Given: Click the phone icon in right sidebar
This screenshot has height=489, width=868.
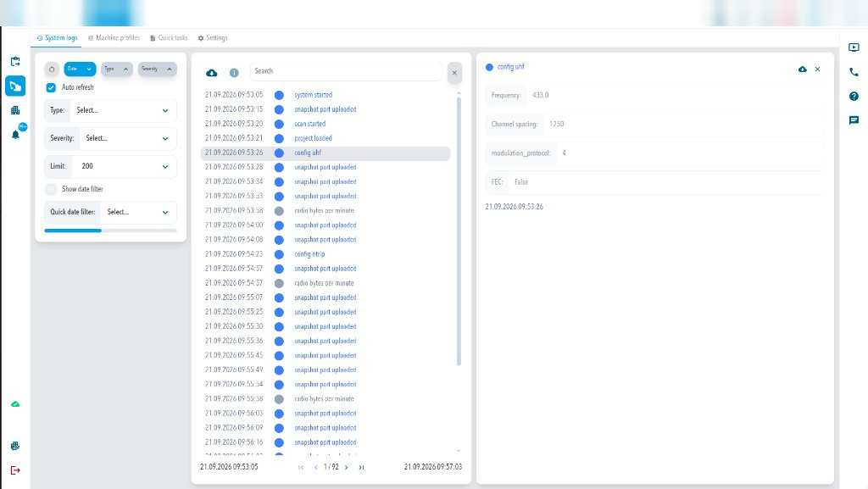Looking at the screenshot, I should coord(854,72).
